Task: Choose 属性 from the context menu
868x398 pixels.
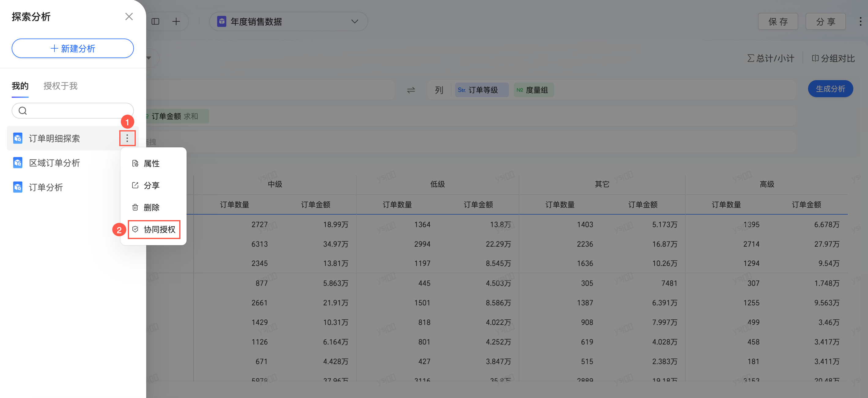Action: (151, 163)
